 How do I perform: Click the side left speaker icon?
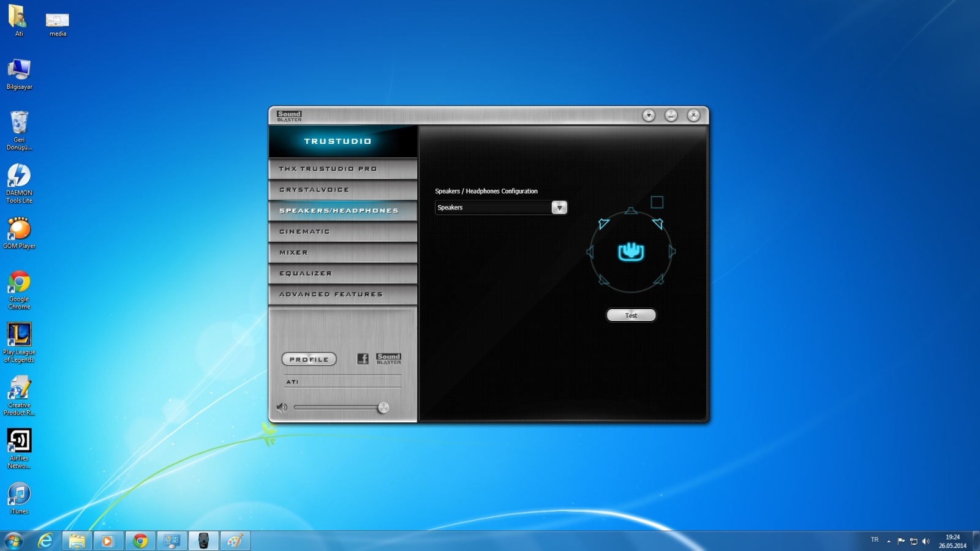[x=590, y=252]
